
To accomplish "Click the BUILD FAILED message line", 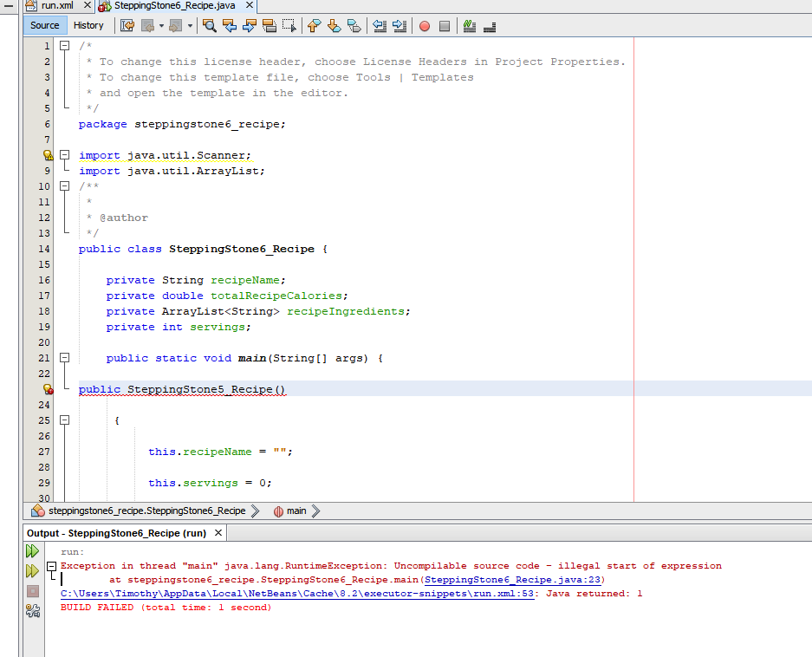I will [166, 608].
